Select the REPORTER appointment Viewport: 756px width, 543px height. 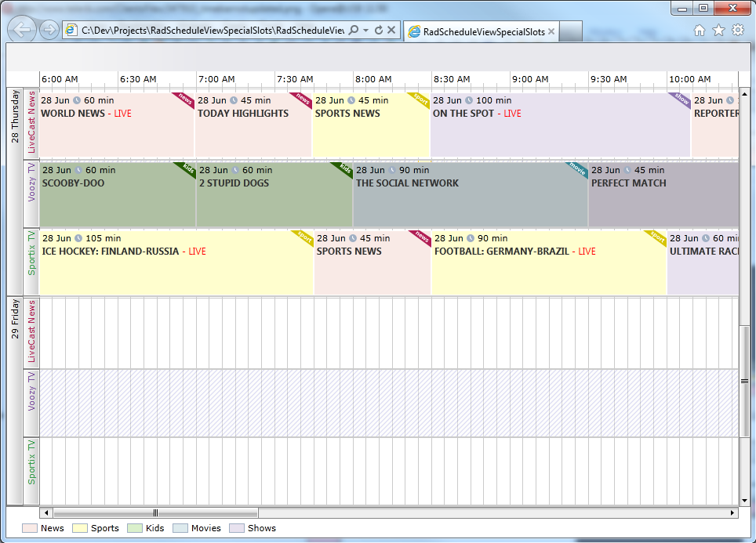(x=715, y=125)
